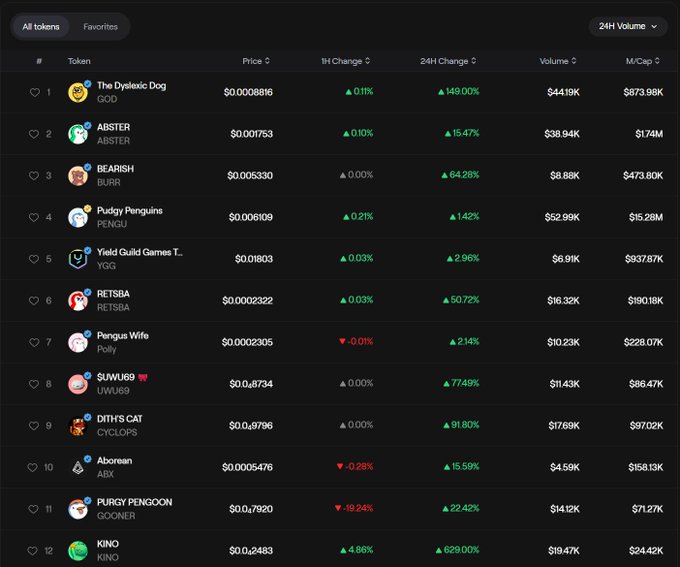Select the ABX ticker symbol
This screenshot has width=680, height=567.
coord(105,474)
